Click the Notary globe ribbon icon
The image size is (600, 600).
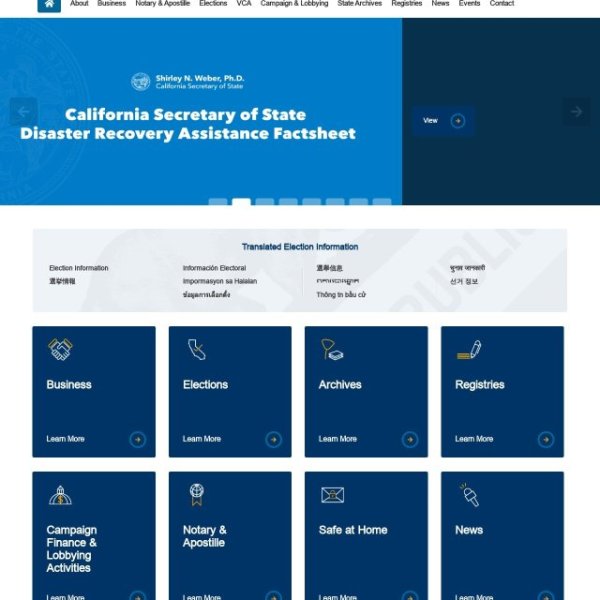[x=197, y=495]
